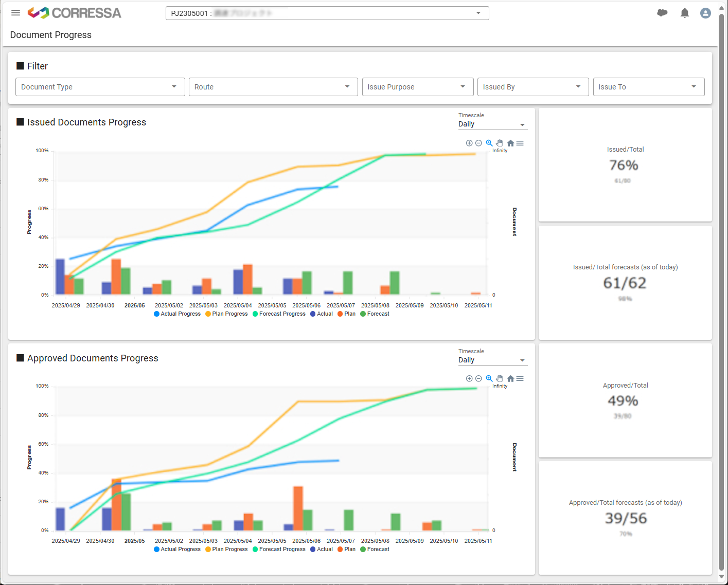Zoom out on Issued Documents Progress chart
Screen dimensions: 728x585
[x=478, y=143]
